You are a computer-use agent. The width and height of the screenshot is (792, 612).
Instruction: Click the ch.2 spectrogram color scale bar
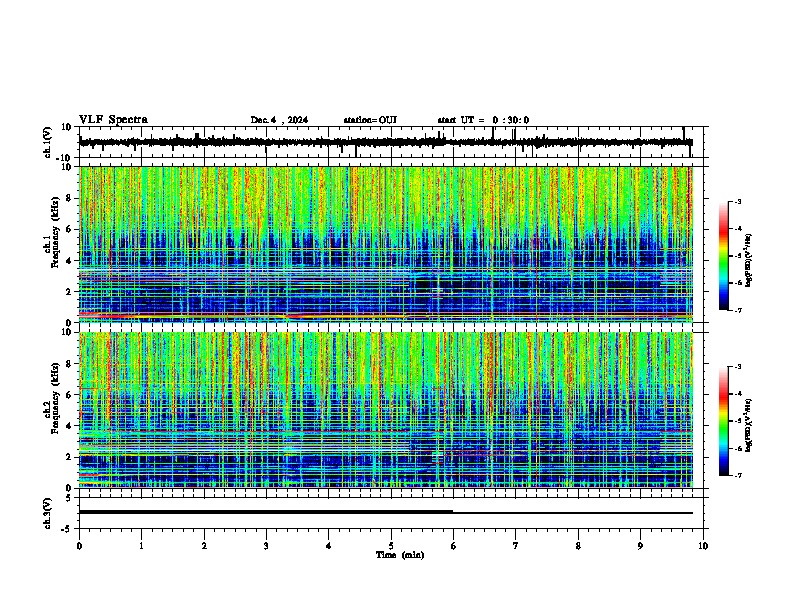724,421
